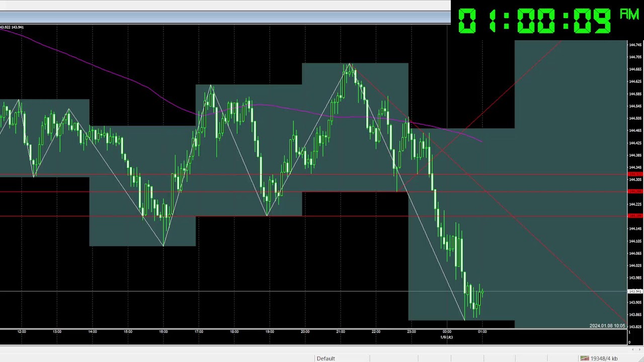Click the 16:00 mark on time axis
This screenshot has height=362, width=644.
tap(164, 332)
